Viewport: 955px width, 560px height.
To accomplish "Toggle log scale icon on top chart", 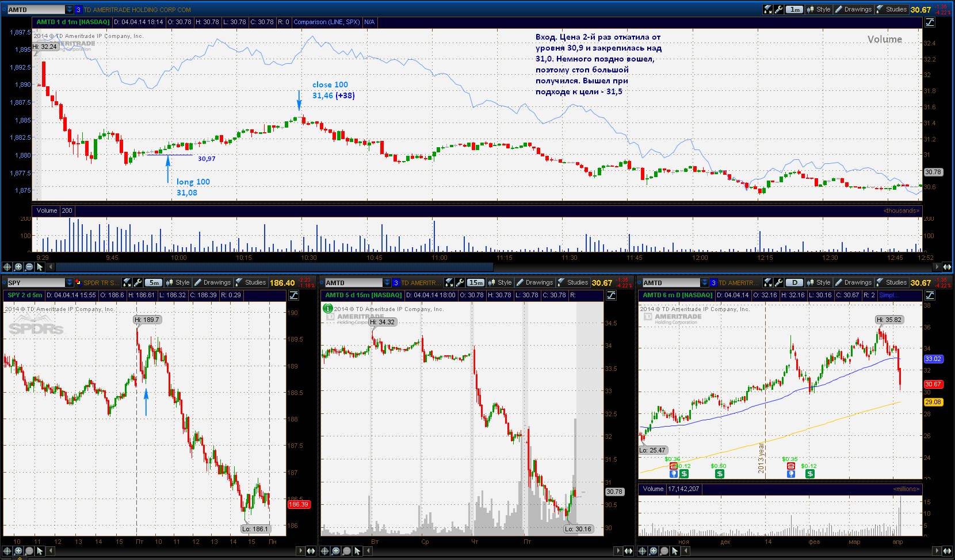I will (930, 22).
